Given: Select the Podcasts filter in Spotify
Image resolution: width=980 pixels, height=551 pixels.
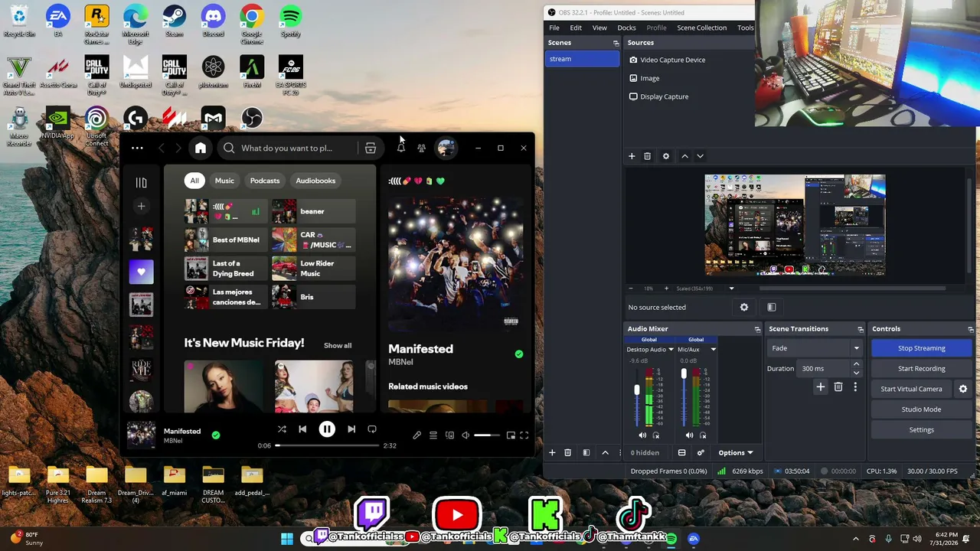Looking at the screenshot, I should (265, 181).
